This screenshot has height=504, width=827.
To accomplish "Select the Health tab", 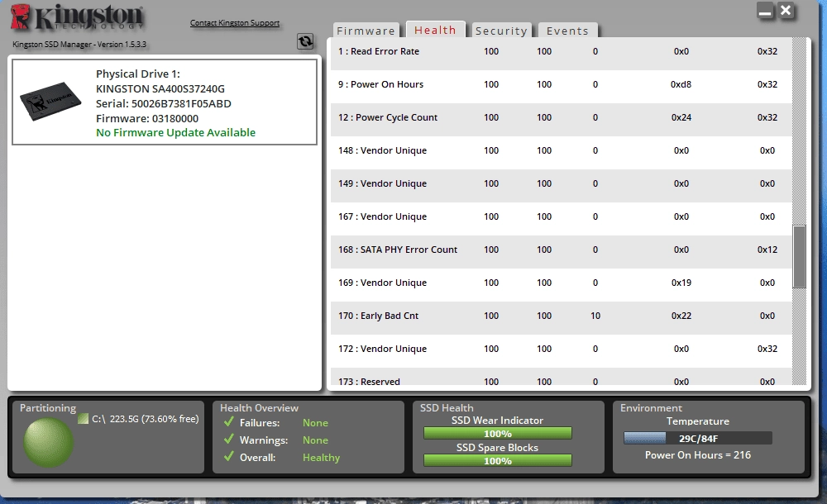I will (x=435, y=30).
